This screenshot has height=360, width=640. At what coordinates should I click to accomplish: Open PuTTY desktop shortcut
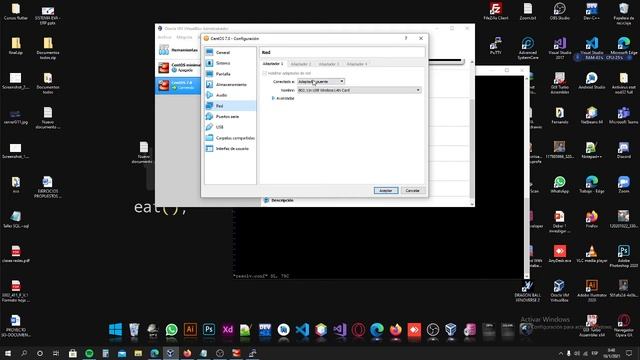(x=496, y=46)
